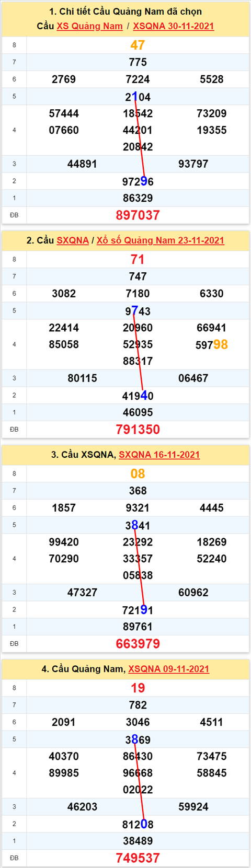251x868 pixels.
Task: Click the special prize 663979
Action: click(x=138, y=644)
